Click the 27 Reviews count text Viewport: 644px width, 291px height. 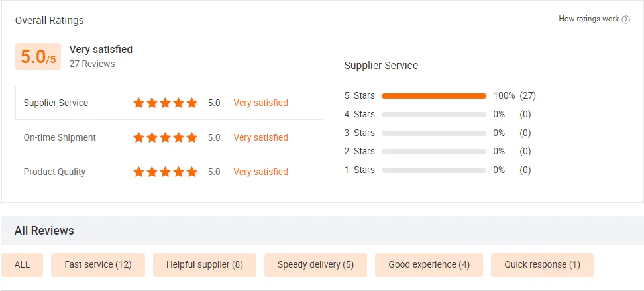pos(92,64)
